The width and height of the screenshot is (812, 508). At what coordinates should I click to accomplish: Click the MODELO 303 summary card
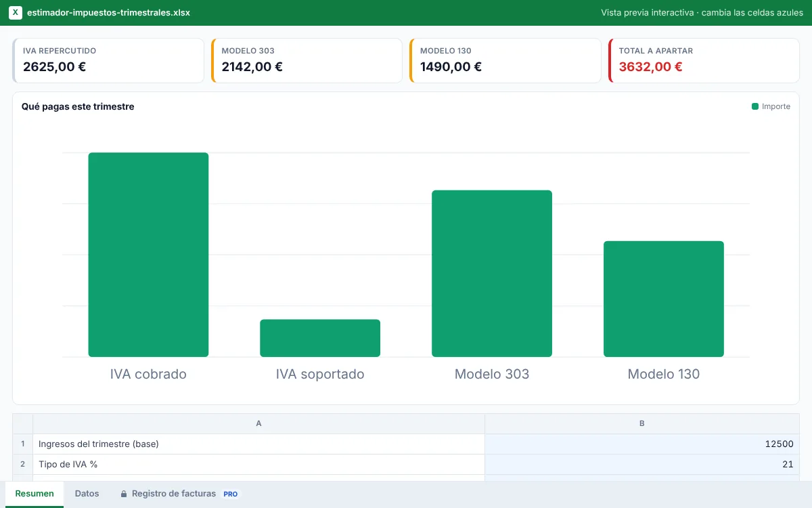[x=307, y=60]
